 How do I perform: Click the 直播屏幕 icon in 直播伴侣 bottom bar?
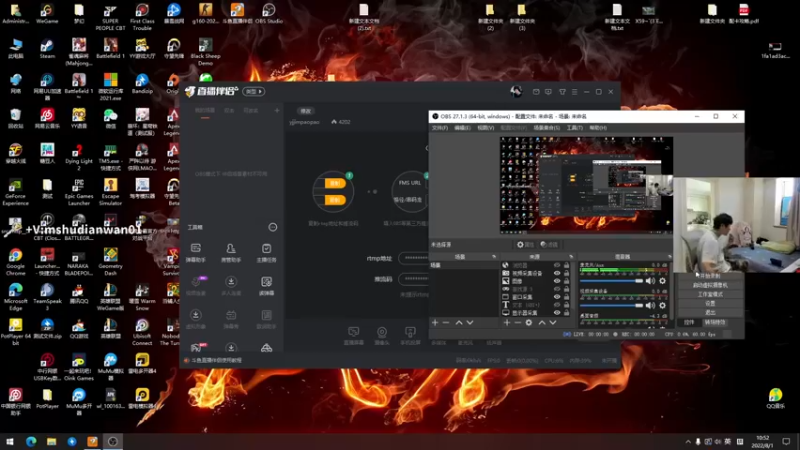(354, 335)
